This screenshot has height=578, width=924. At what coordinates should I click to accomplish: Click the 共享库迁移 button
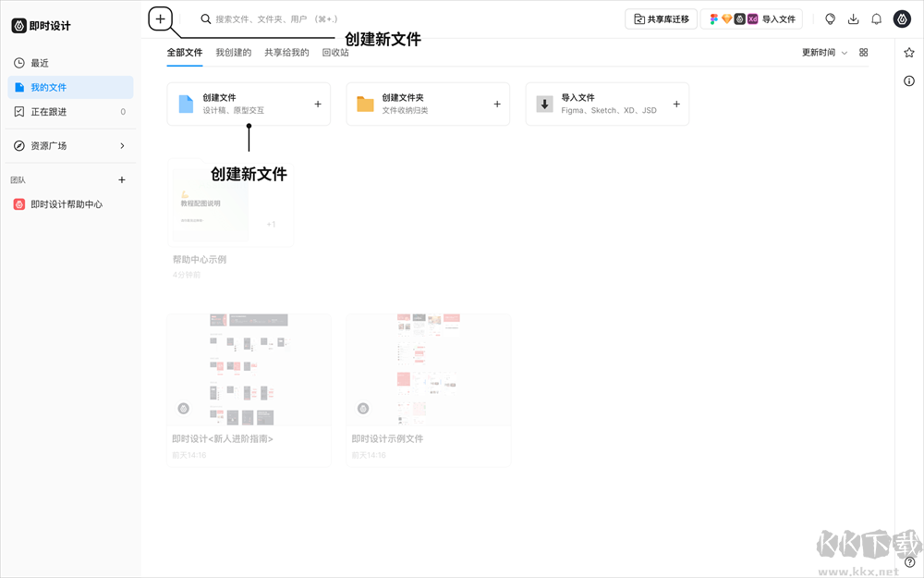(x=661, y=18)
